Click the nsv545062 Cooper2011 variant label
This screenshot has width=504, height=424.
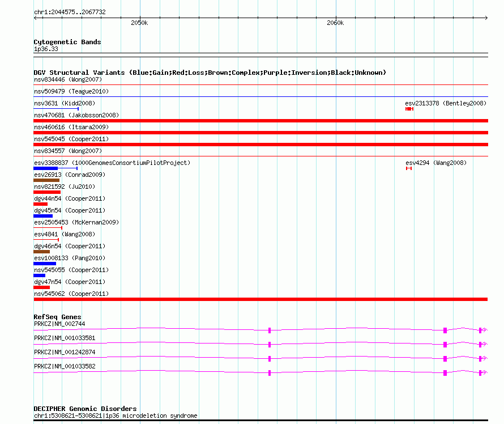pos(71,294)
